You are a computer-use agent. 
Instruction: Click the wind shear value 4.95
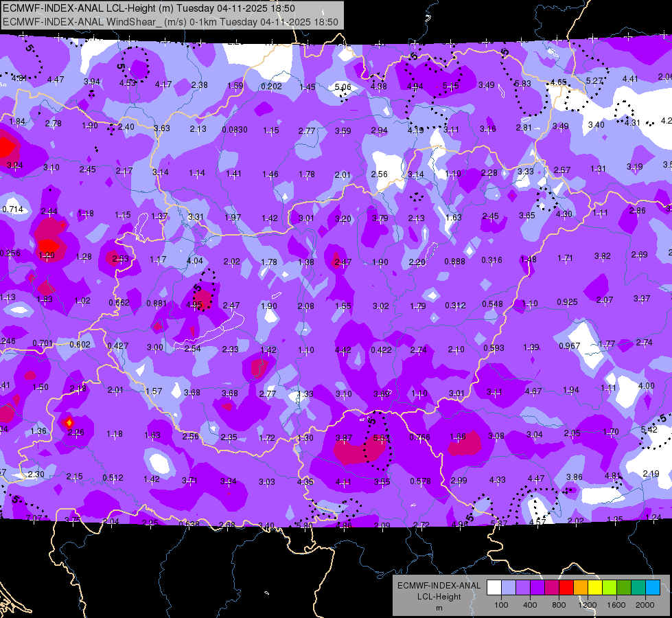194,305
